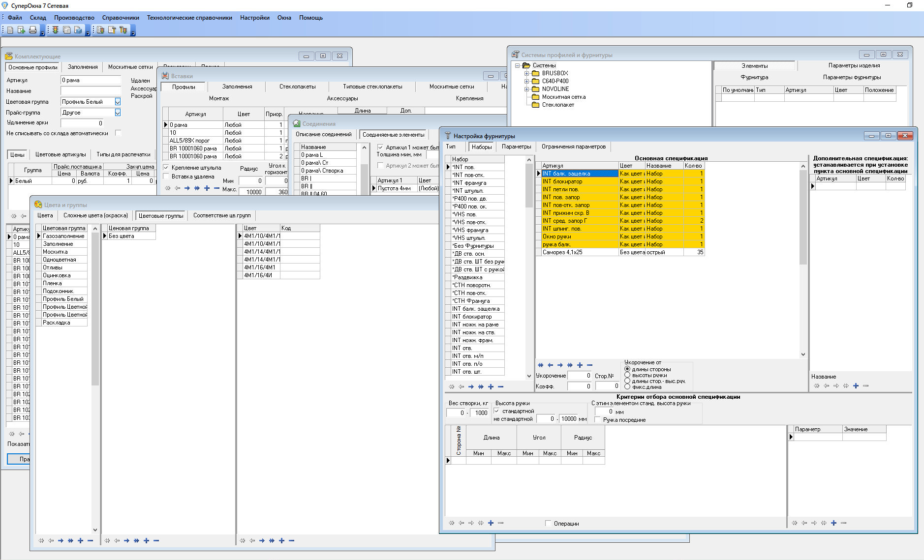Add record in Цветовая группа list navigator
924x560 pixels.
pos(80,541)
